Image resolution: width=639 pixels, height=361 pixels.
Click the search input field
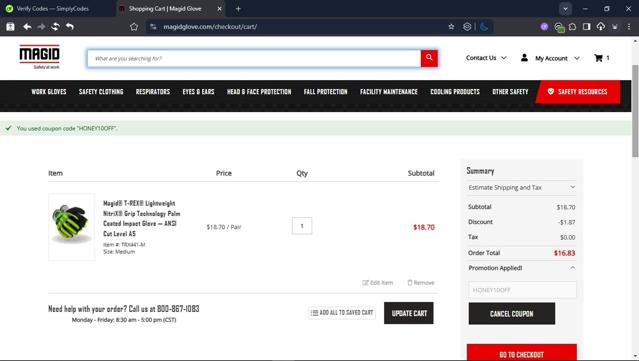click(254, 59)
